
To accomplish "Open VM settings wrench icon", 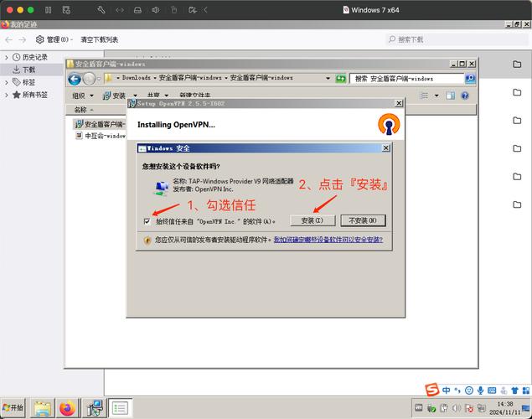I will tap(101, 10).
